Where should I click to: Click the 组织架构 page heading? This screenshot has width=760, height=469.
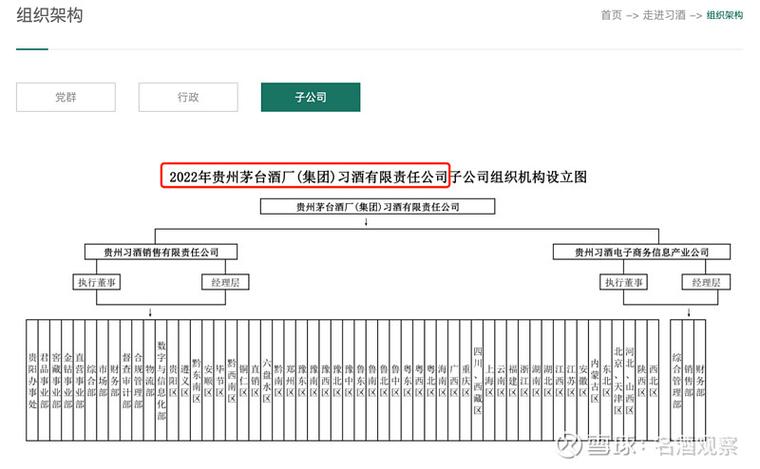49,16
